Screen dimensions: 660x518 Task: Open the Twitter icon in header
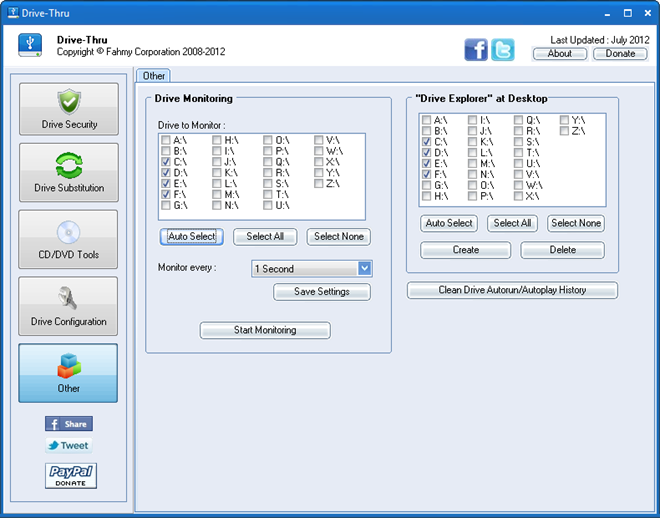pos(503,50)
